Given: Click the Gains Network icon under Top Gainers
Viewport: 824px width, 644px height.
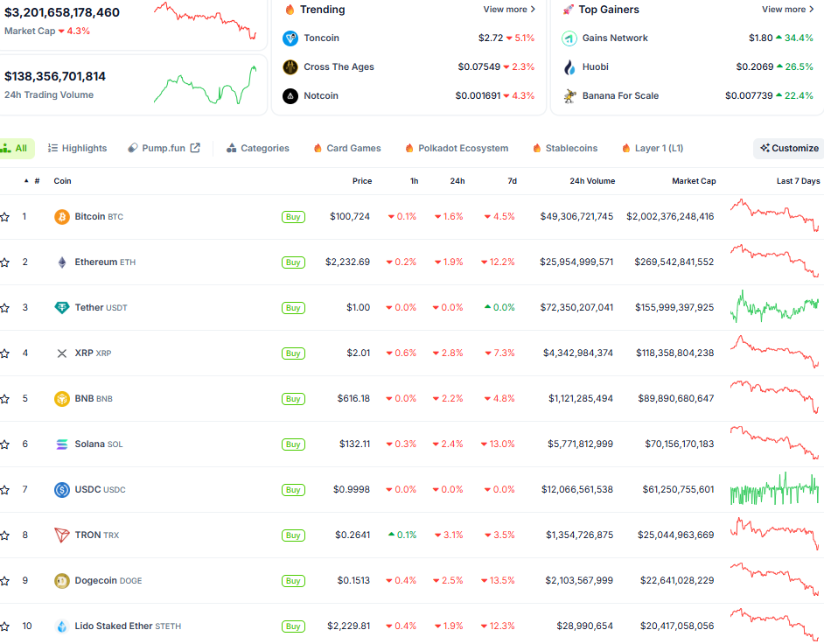Looking at the screenshot, I should pyautogui.click(x=569, y=38).
